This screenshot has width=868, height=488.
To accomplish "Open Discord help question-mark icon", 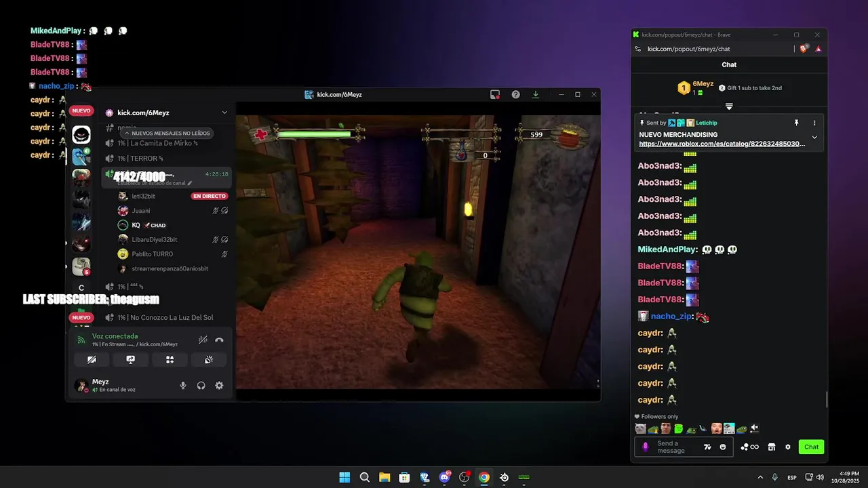I will 515,95.
